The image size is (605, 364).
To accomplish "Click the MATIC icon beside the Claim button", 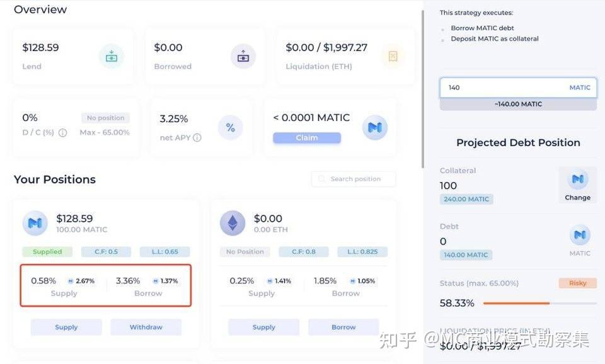I will point(375,127).
